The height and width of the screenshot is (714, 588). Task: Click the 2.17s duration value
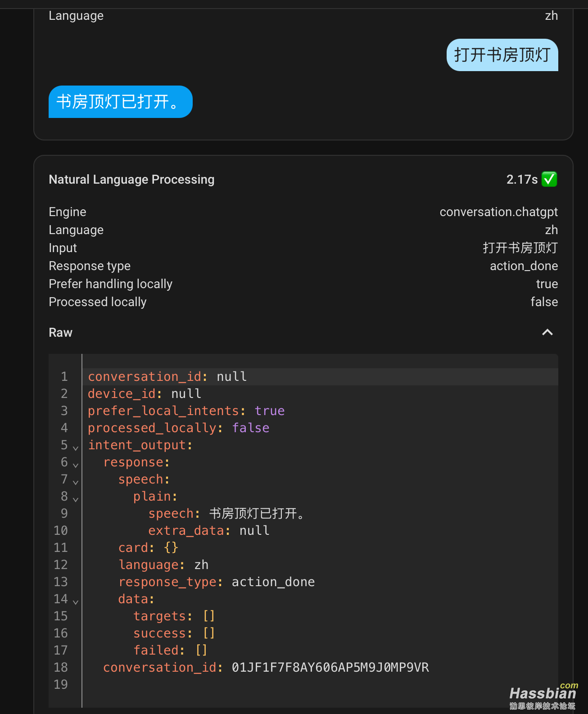[522, 179]
